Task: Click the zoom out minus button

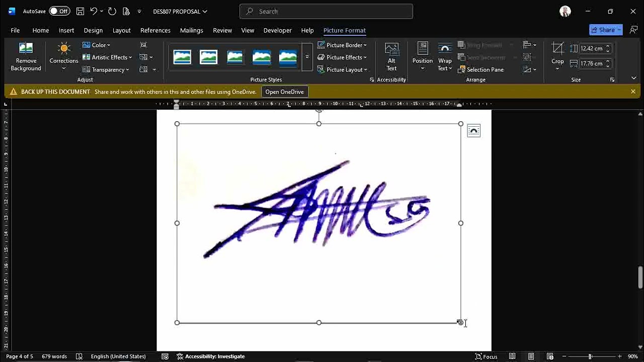Action: coord(564,356)
